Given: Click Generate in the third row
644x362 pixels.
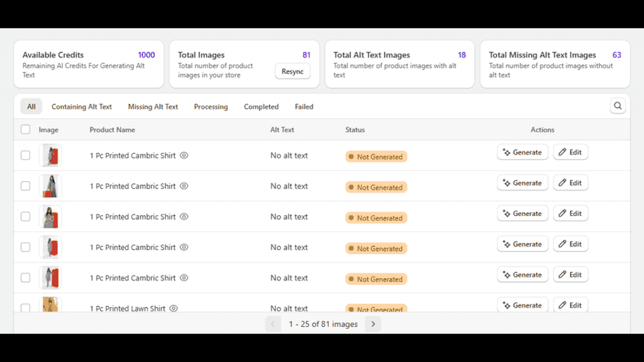Looking at the screenshot, I should click(x=523, y=214).
